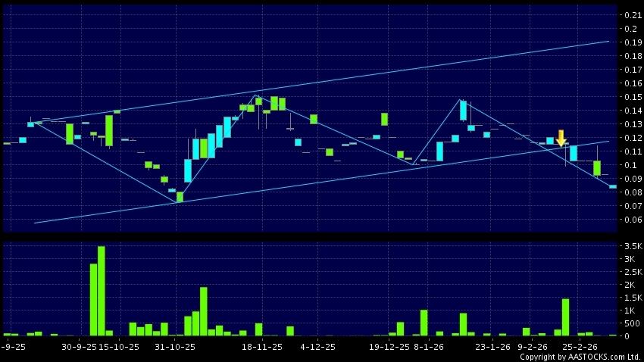The image size is (644, 362).
Task: Click the 3.5K volume axis label
Action: [x=630, y=247]
